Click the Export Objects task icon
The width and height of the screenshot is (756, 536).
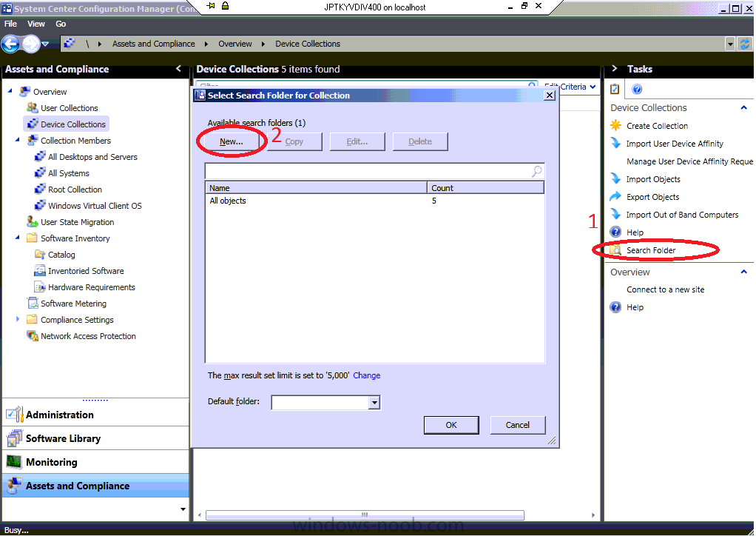click(x=615, y=197)
